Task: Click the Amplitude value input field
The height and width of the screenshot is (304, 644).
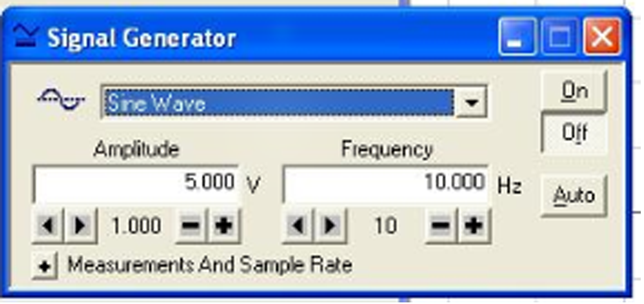Action: (x=136, y=183)
